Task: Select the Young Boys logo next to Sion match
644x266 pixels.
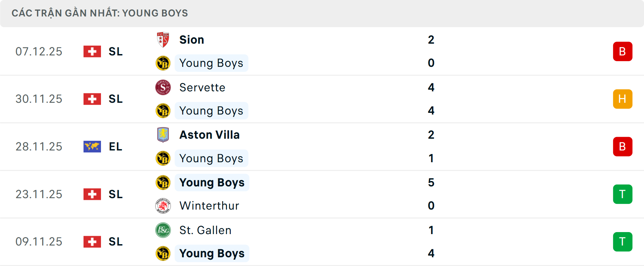Action: point(163,63)
